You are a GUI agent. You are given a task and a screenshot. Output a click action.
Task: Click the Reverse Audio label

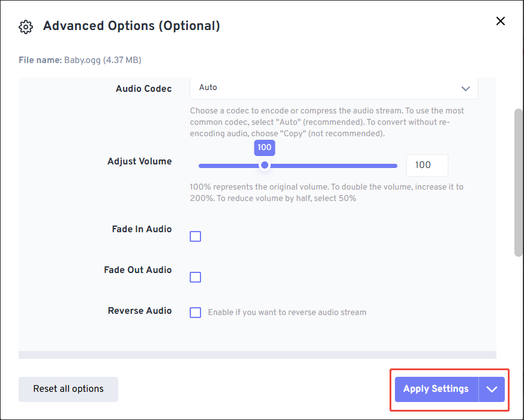(140, 311)
